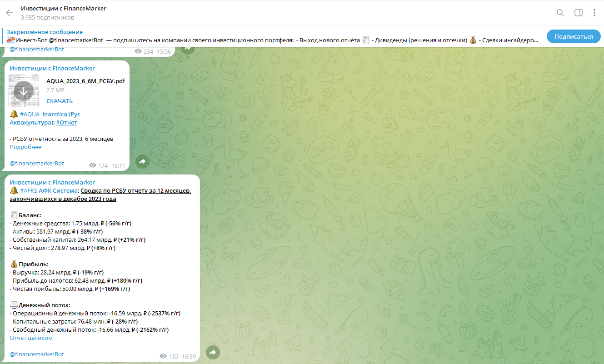Click the Подписаться button
Image resolution: width=604 pixels, height=364 pixels.
tap(574, 37)
